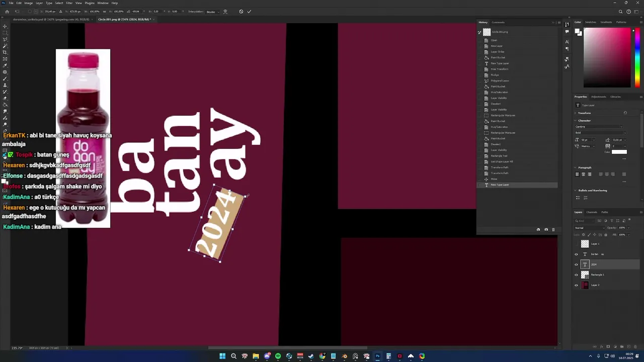Create new snapshot icon in History panel
This screenshot has width=644, height=362.
click(x=546, y=230)
